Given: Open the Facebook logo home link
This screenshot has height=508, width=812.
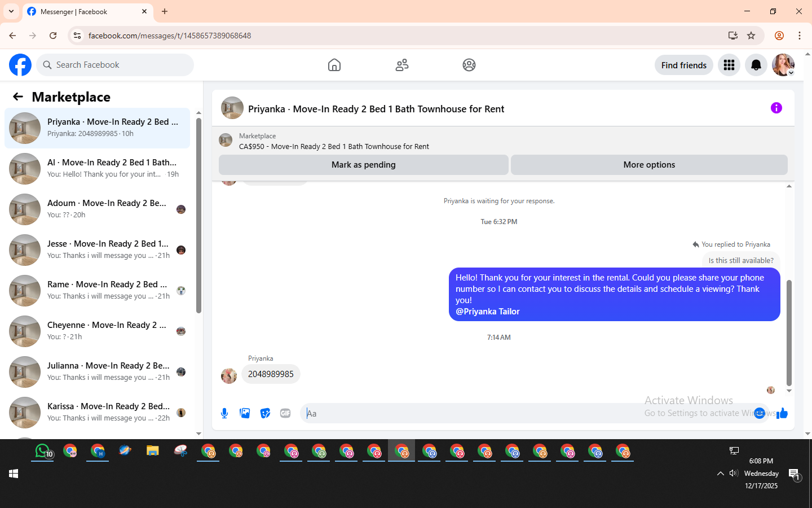Looking at the screenshot, I should (x=20, y=65).
